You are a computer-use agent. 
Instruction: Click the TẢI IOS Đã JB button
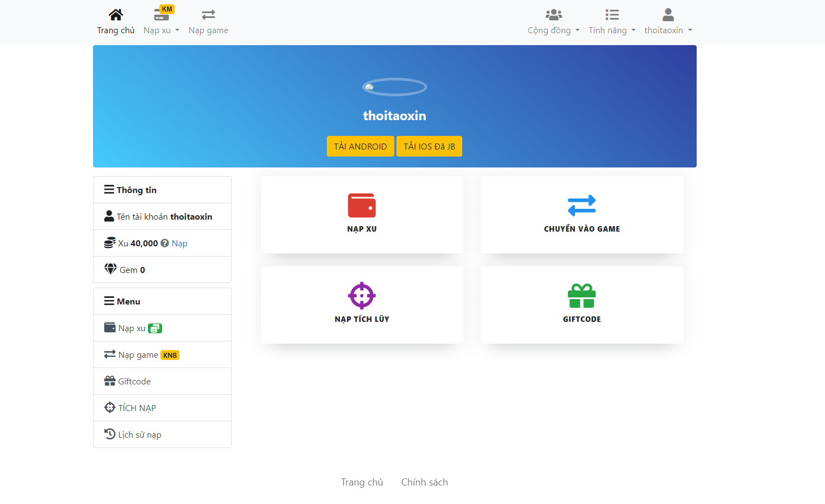click(429, 146)
